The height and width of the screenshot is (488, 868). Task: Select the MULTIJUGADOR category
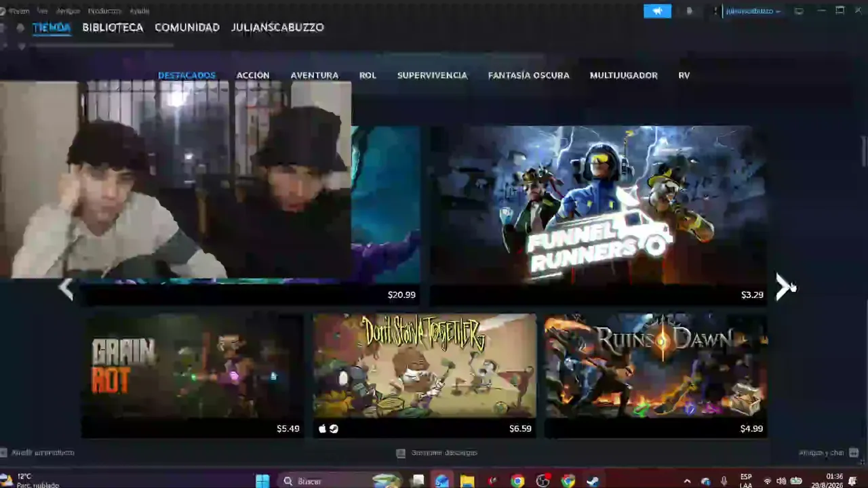tap(624, 75)
